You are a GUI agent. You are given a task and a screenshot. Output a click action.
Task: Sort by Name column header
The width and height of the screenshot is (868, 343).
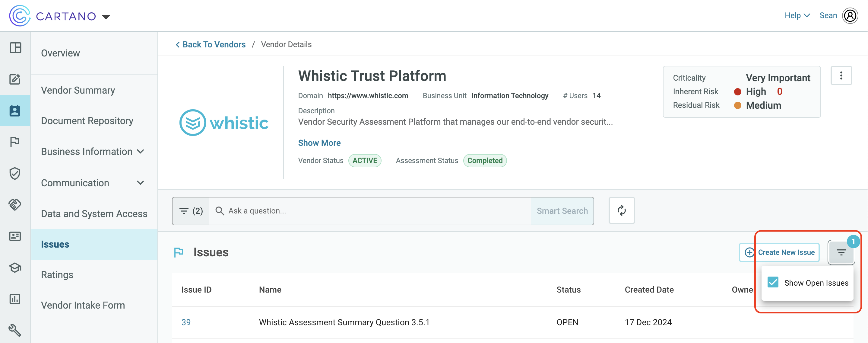click(x=270, y=289)
